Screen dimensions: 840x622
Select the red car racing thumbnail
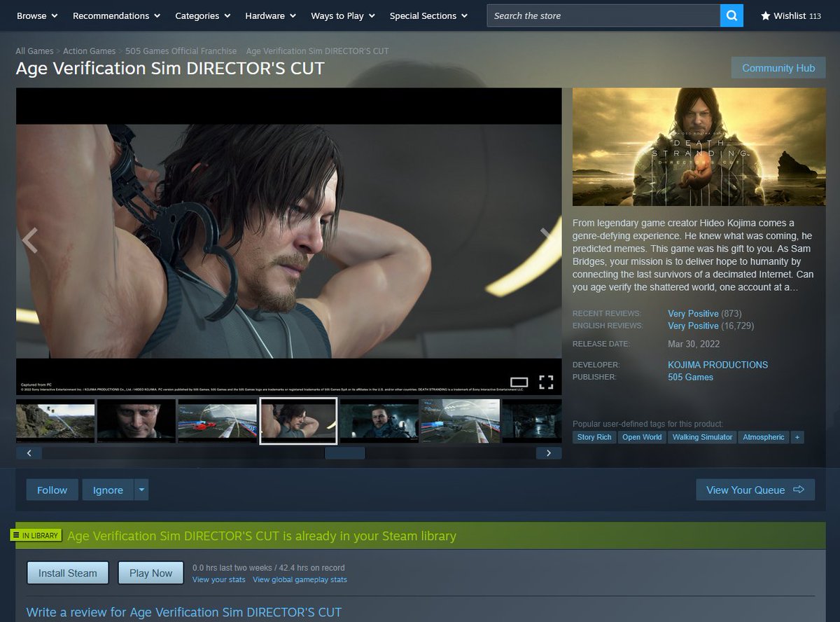217,421
